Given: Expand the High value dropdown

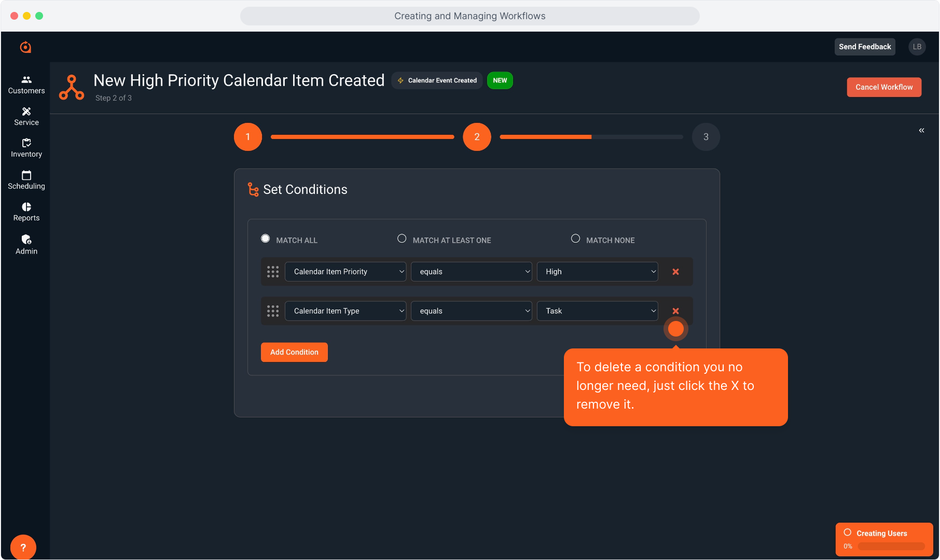Looking at the screenshot, I should click(x=597, y=272).
